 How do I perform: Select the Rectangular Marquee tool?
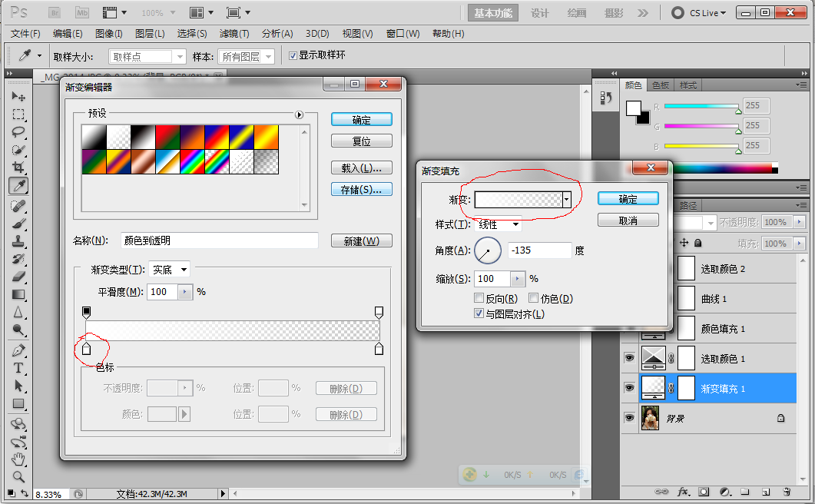pyautogui.click(x=18, y=114)
